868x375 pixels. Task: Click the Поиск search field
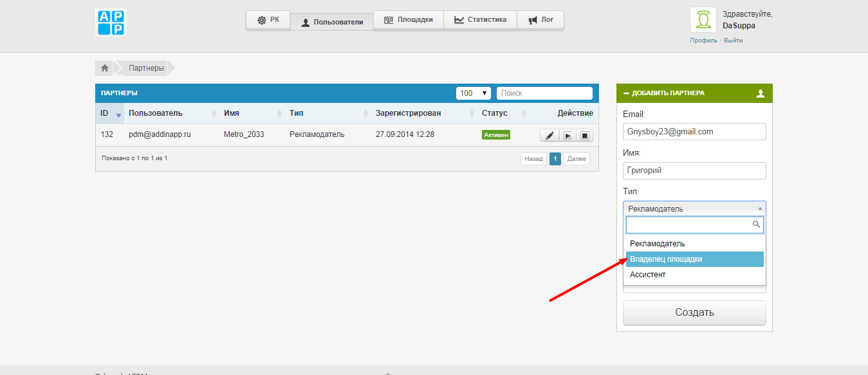(544, 93)
